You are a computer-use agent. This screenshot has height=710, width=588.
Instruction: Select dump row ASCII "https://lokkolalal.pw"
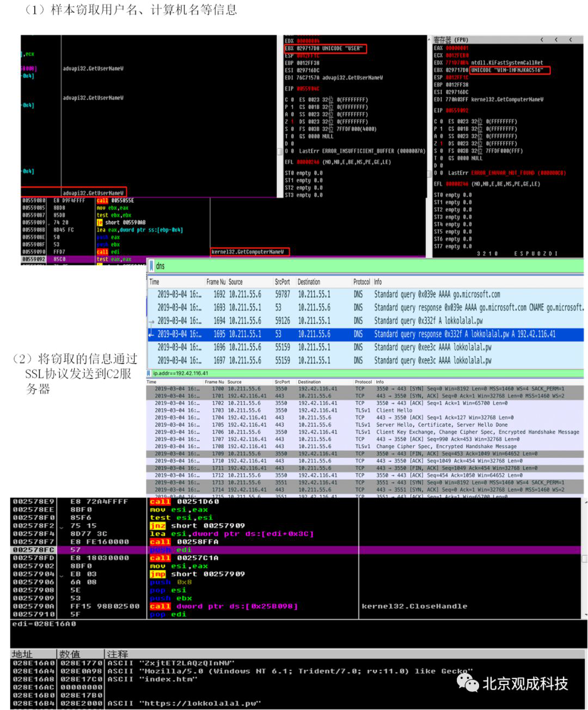tap(298, 703)
